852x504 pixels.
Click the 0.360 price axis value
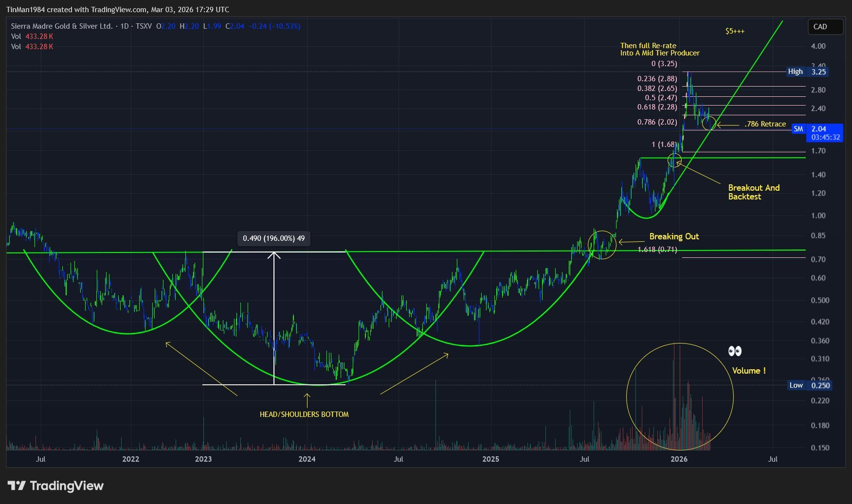coord(820,341)
